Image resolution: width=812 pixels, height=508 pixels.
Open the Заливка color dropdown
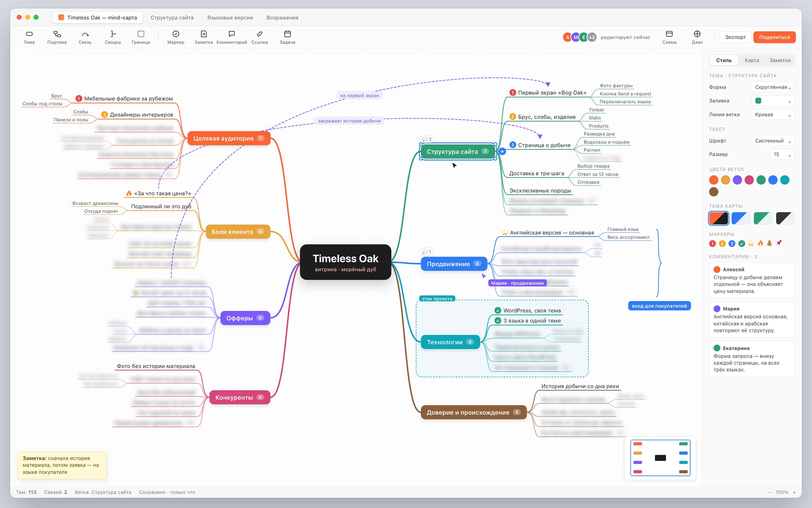[x=773, y=101]
